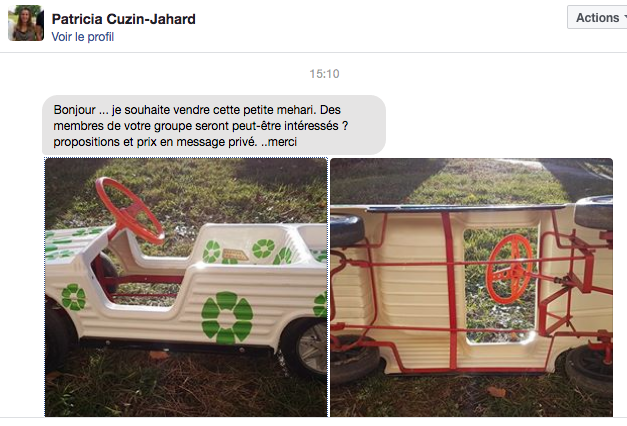Open the mehari underside chassis photo
The width and height of the screenshot is (627, 426).
[x=471, y=287]
